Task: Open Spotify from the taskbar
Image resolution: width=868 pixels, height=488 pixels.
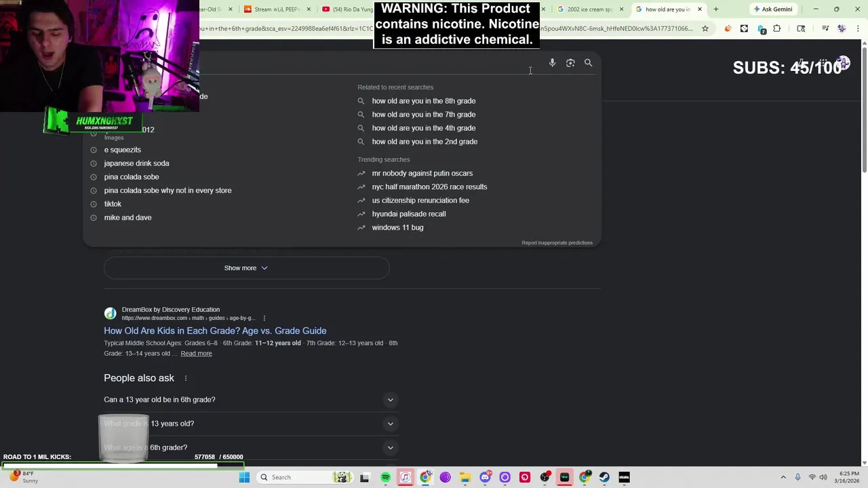Action: click(385, 477)
